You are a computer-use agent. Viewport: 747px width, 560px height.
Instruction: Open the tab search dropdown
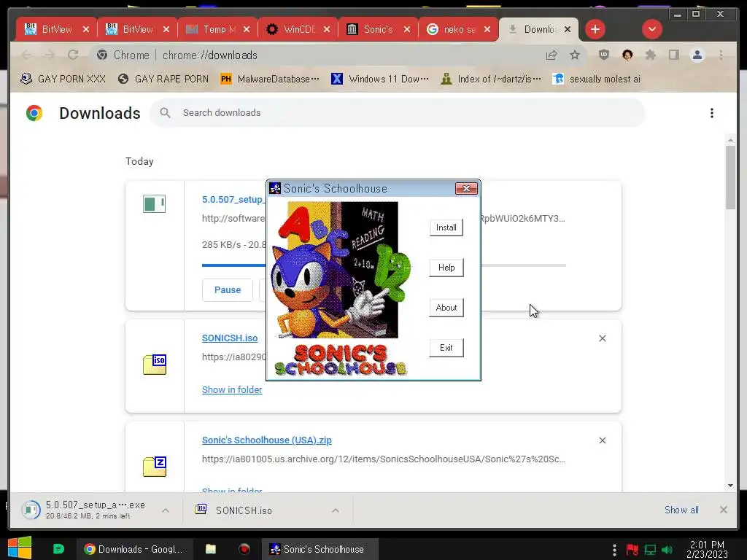pyautogui.click(x=651, y=29)
